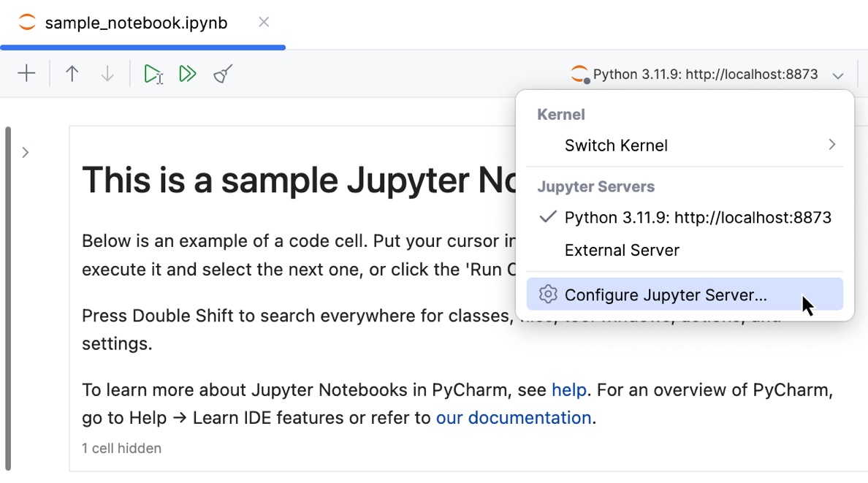Select External Server in the Jupyter Servers list

point(622,250)
